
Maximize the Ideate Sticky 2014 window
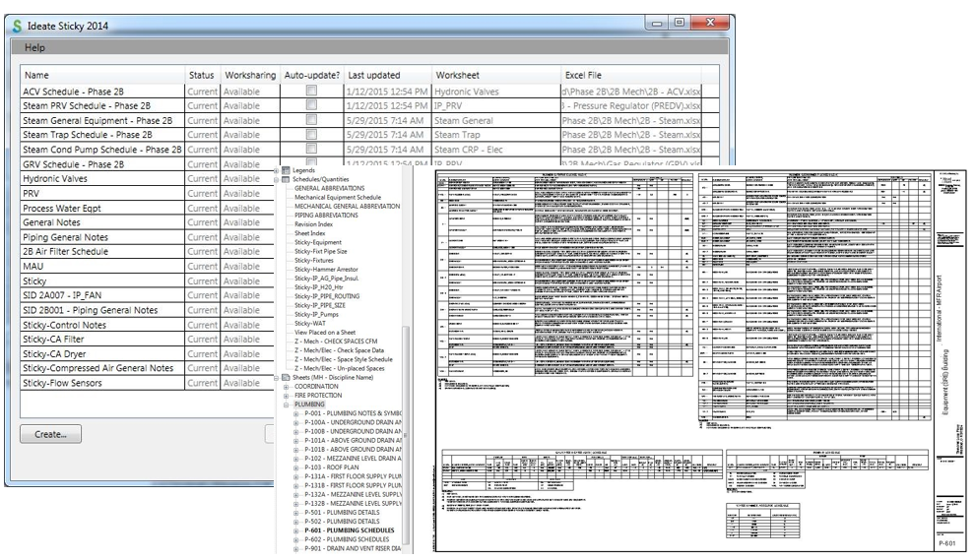[679, 23]
